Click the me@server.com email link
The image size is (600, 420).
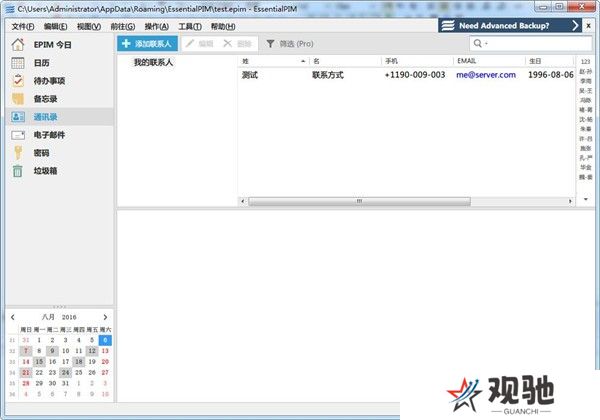click(486, 75)
